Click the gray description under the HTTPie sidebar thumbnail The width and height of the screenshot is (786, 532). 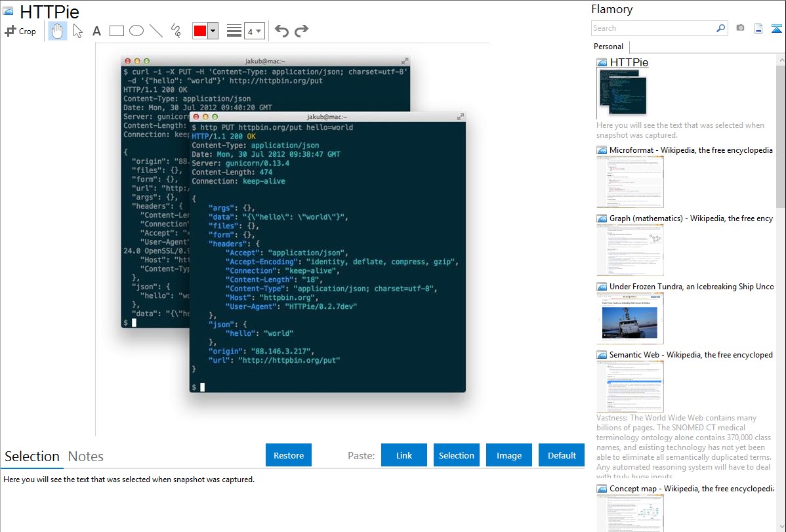(680, 130)
